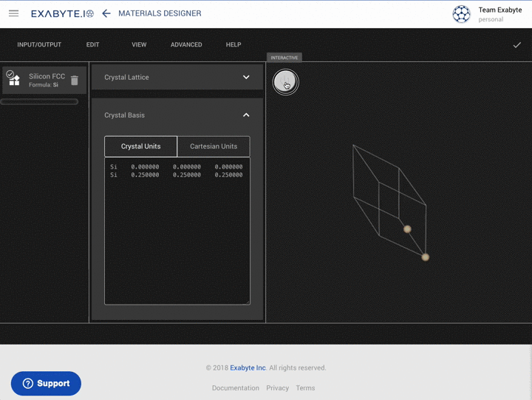The width and height of the screenshot is (532, 400).
Task: Click the Si atom at the cell corner
Action: [425, 257]
